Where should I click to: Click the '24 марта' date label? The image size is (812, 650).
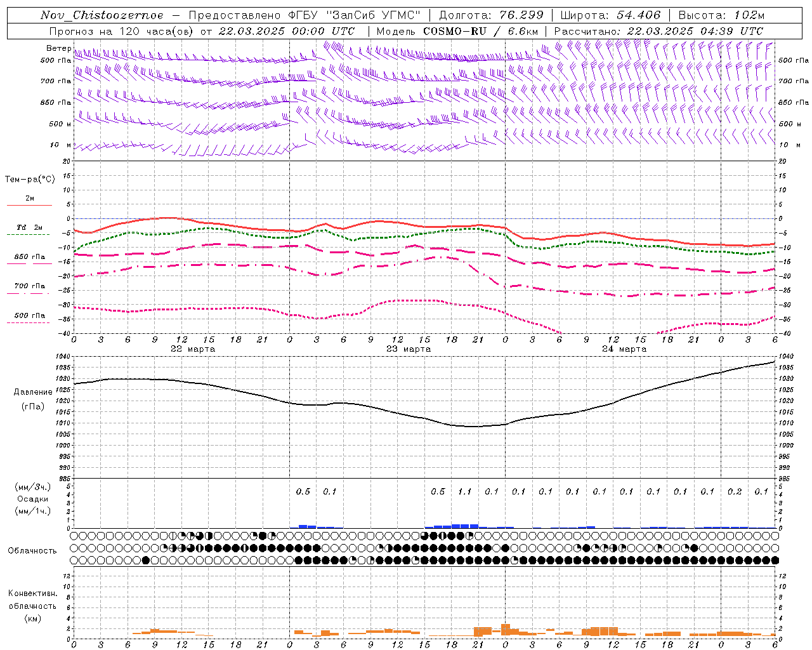point(624,349)
